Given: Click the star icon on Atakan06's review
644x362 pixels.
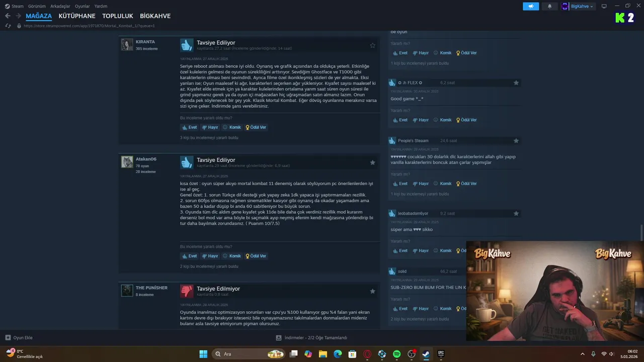Looking at the screenshot, I should [373, 162].
